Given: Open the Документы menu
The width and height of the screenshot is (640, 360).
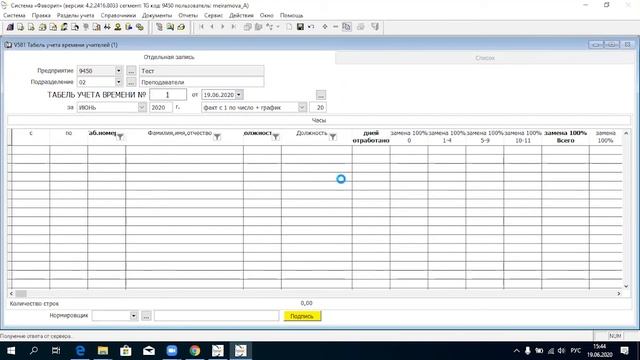Looking at the screenshot, I should point(157,15).
